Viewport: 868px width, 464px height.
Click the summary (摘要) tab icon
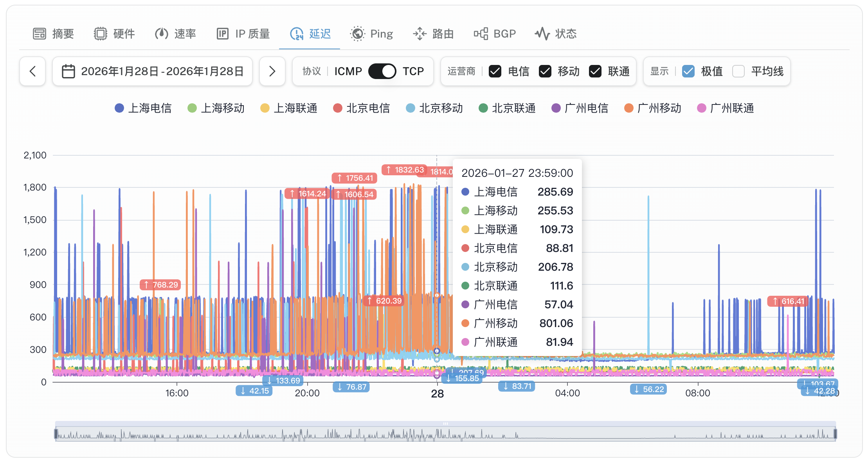pos(39,34)
